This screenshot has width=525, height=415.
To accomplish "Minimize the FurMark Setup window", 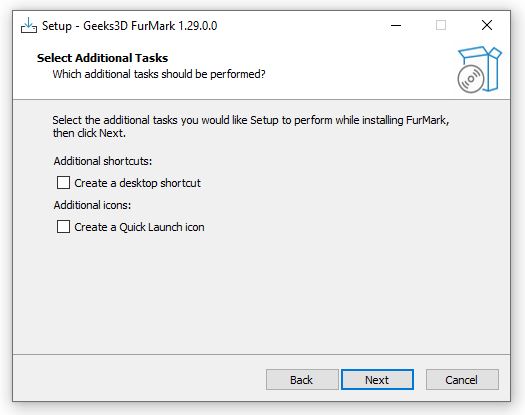I will 396,25.
